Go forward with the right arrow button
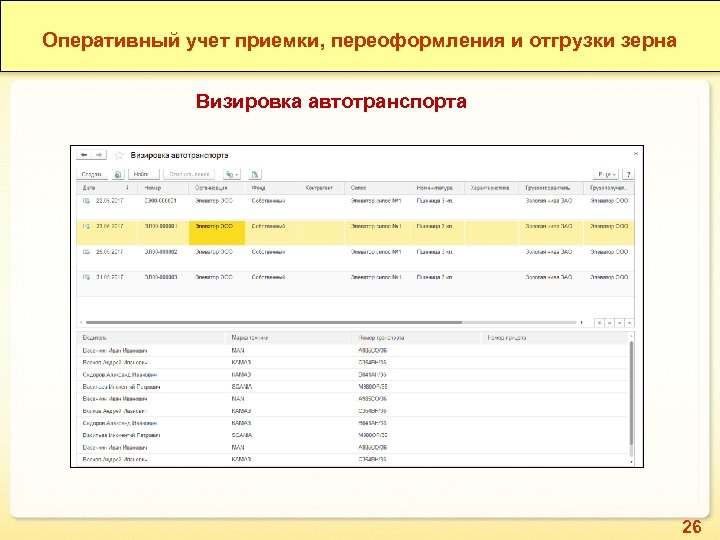 pyautogui.click(x=99, y=155)
